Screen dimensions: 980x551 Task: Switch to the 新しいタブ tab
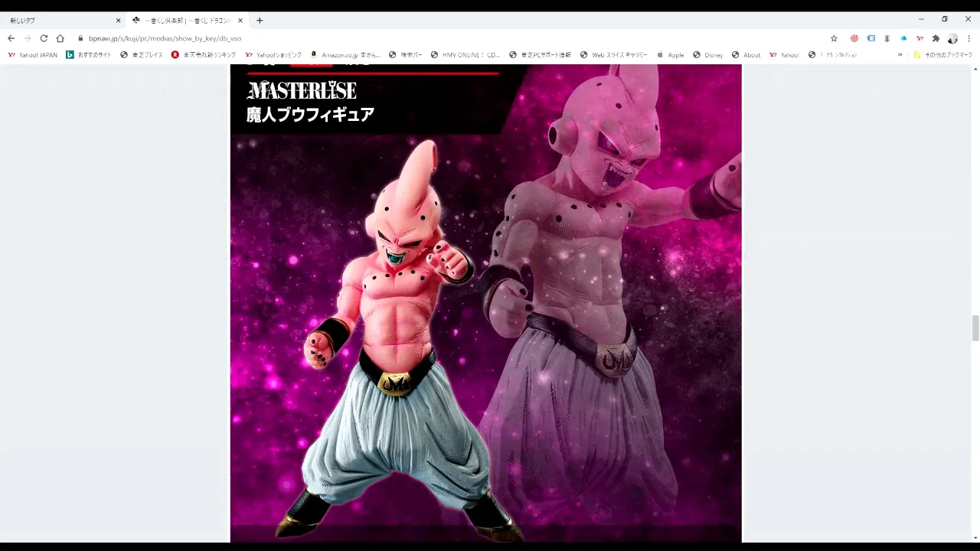(x=63, y=21)
